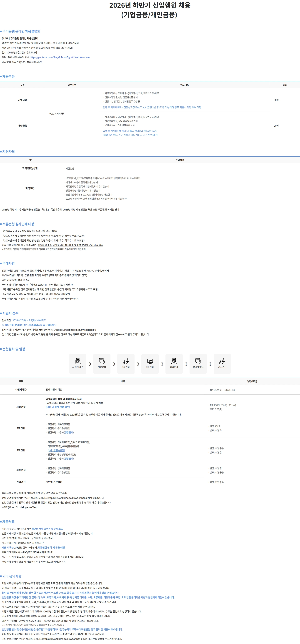
Task: Click the 일정(예정) column header
Action: [252, 381]
